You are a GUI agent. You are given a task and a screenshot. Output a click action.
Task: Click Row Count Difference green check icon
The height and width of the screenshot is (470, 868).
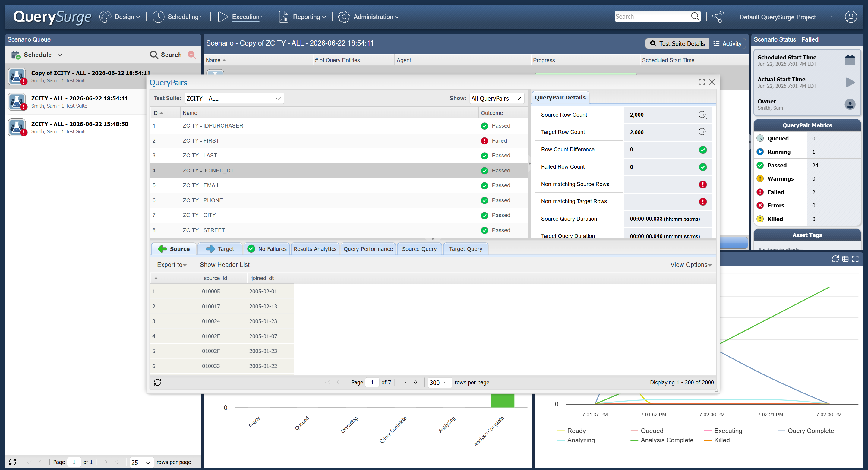click(702, 150)
